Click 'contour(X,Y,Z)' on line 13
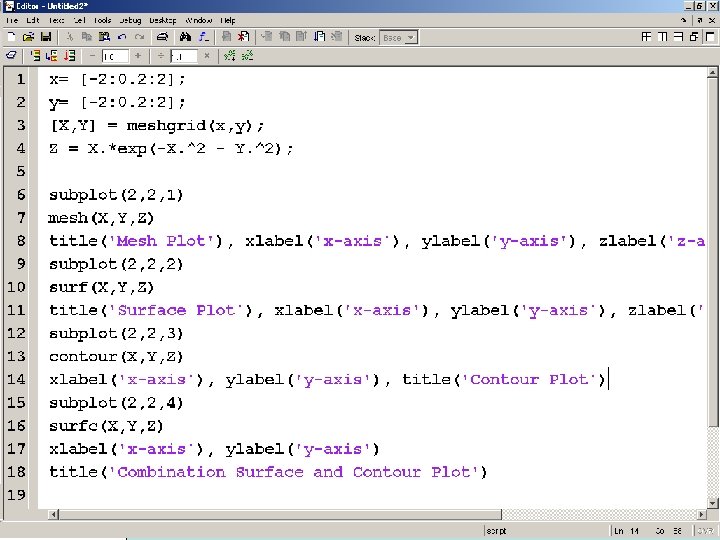This screenshot has width=720, height=540. [116, 356]
